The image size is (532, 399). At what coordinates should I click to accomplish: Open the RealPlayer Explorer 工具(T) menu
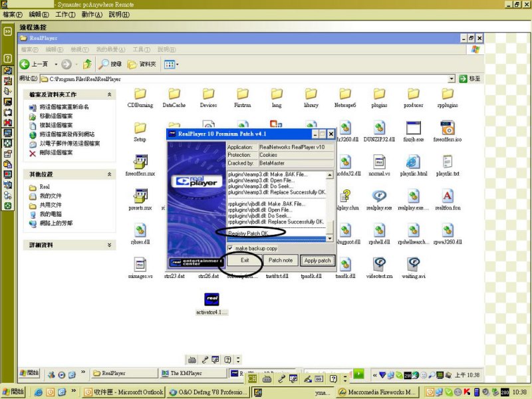click(141, 49)
